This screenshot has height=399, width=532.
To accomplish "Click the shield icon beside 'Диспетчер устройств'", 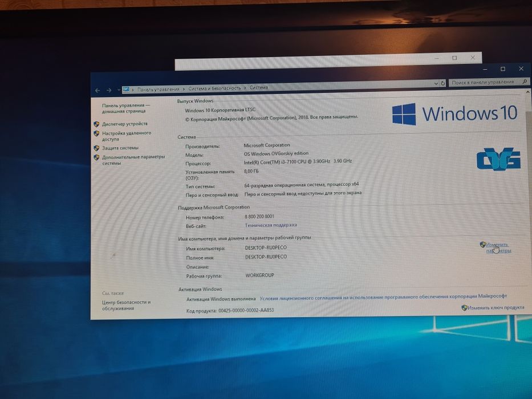I will pyautogui.click(x=96, y=124).
